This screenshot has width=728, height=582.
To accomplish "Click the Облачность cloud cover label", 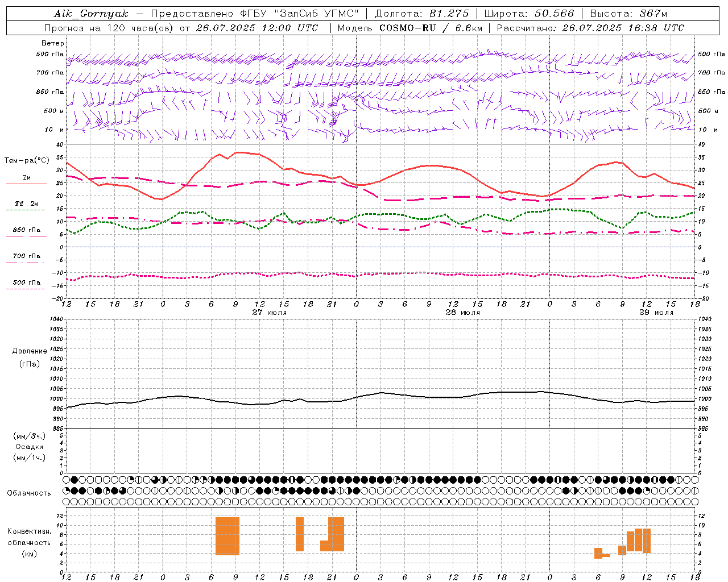I will [29, 493].
